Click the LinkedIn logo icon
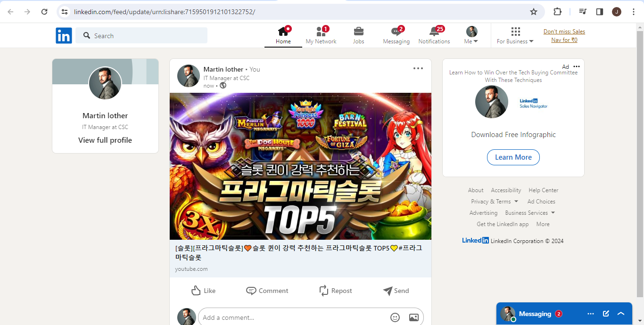 [x=64, y=35]
